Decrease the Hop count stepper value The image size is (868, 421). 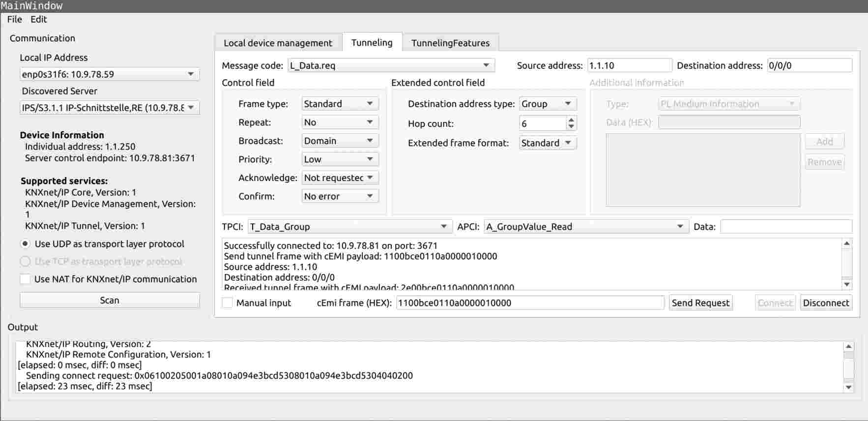[x=571, y=127]
